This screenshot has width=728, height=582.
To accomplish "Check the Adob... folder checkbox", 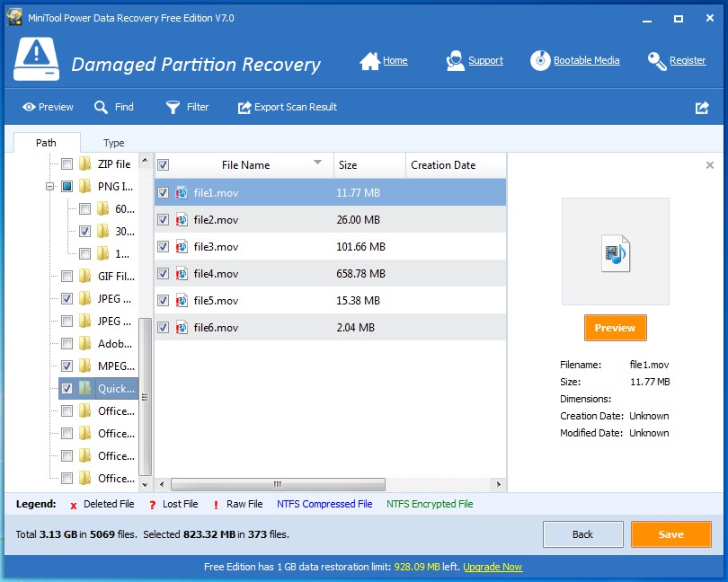I will 67,343.
